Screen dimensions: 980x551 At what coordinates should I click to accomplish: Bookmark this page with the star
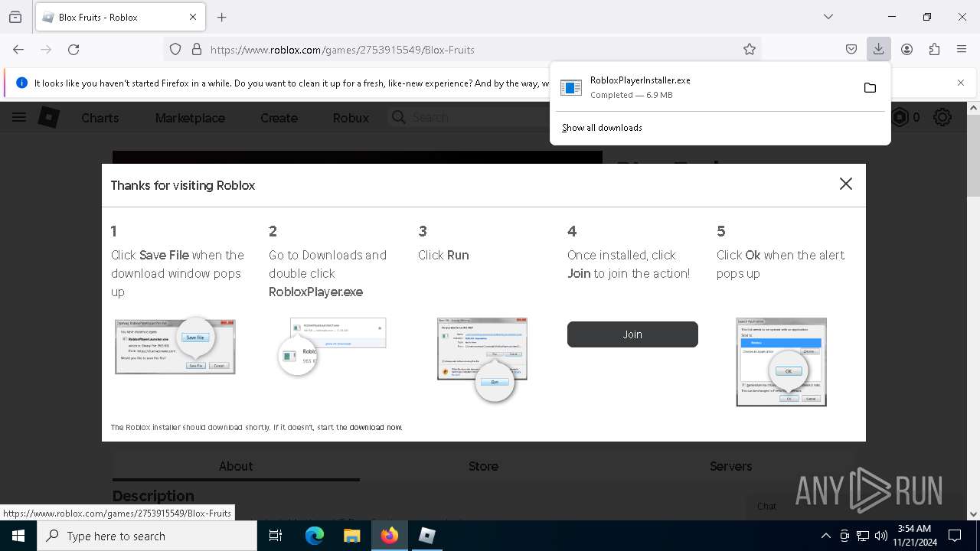click(x=750, y=49)
